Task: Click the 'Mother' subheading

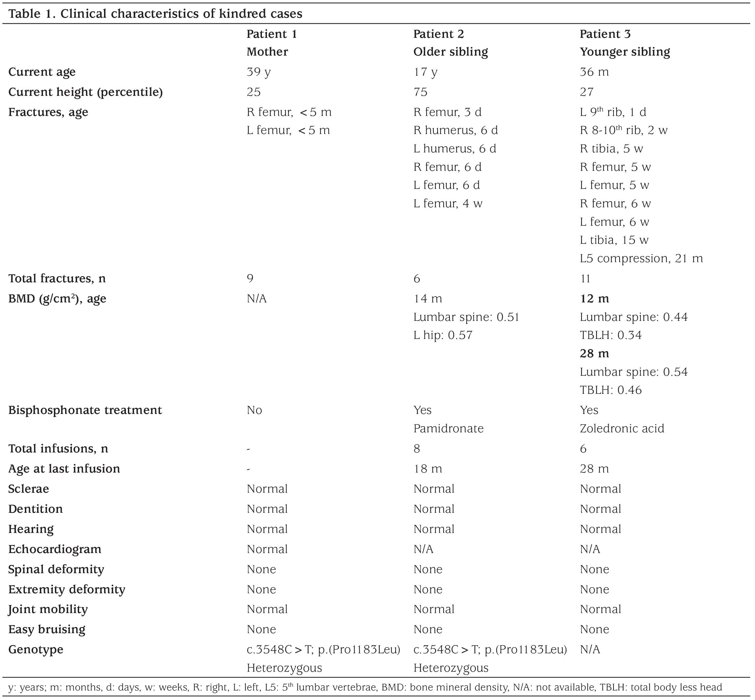Action: click(267, 52)
